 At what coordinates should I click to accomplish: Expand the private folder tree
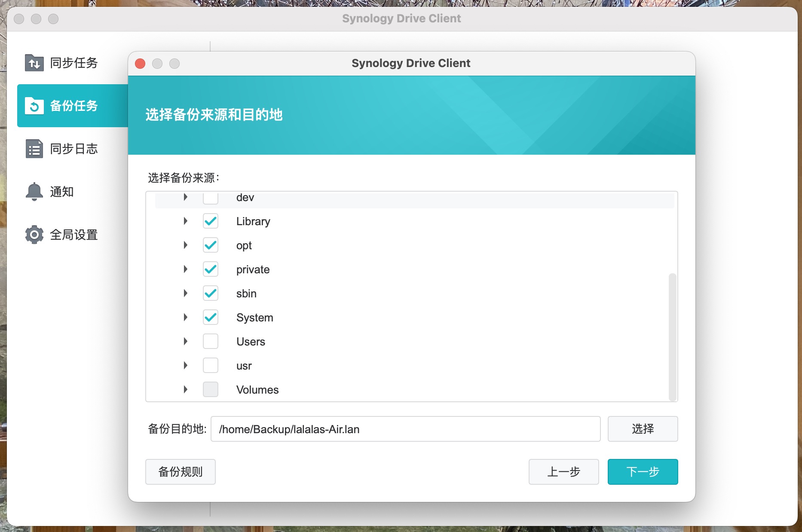pyautogui.click(x=186, y=269)
